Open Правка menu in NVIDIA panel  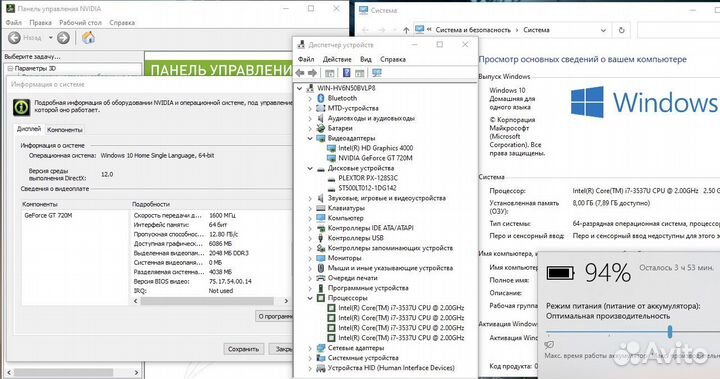coord(40,23)
